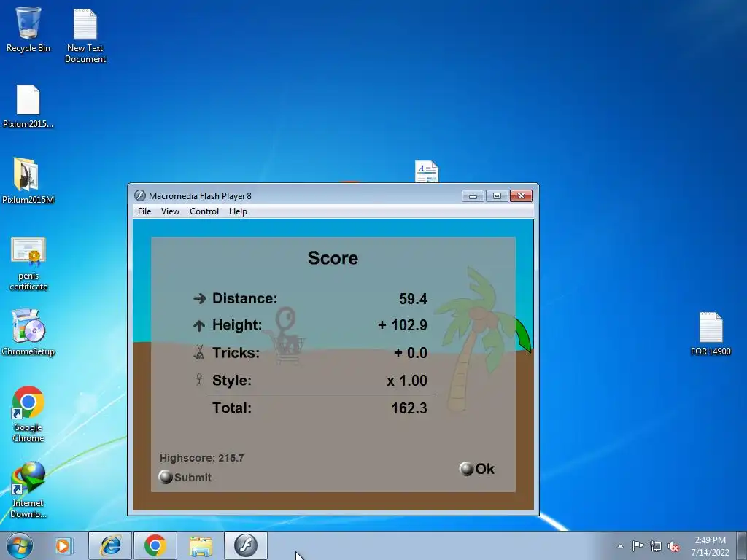Viewport: 747px width, 560px height.
Task: Select the Internet Download Manager shortcut
Action: tap(28, 489)
